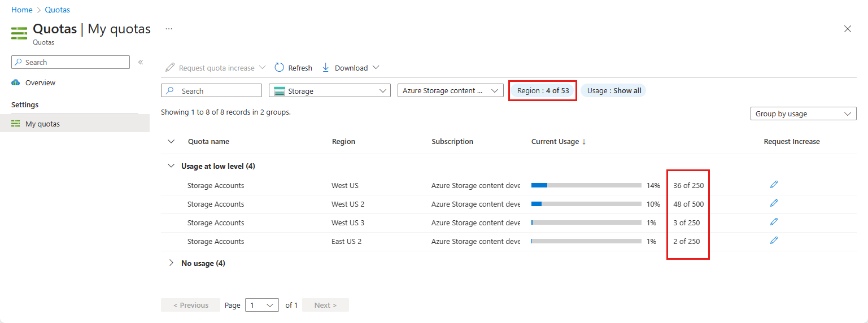Open the Storage provider dropdown

click(x=330, y=91)
